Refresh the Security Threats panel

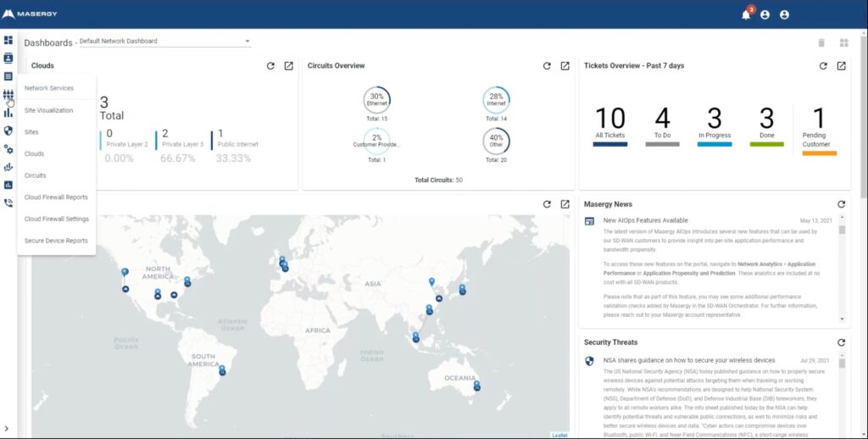click(x=842, y=342)
